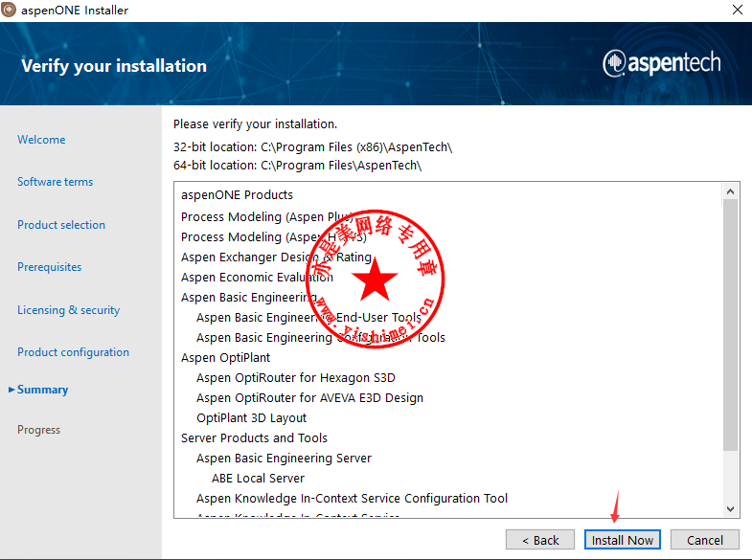Select 'ABE Local Server' entry
Image resolution: width=752 pixels, height=560 pixels.
pyautogui.click(x=258, y=479)
